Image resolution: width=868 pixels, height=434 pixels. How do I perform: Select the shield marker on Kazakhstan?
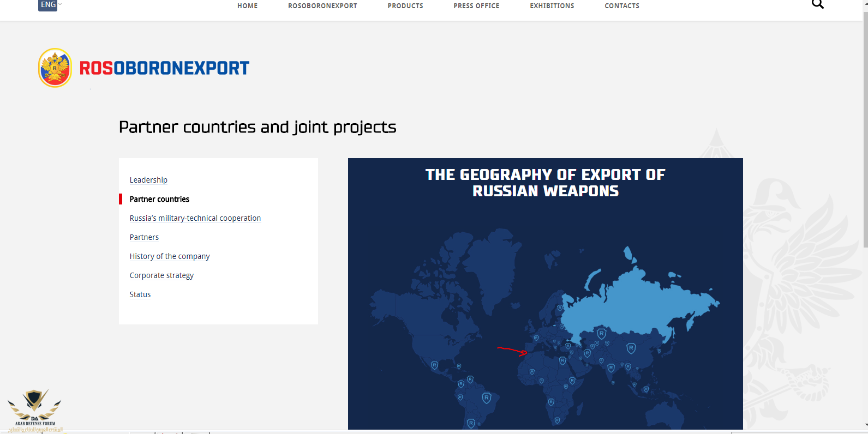pos(601,334)
